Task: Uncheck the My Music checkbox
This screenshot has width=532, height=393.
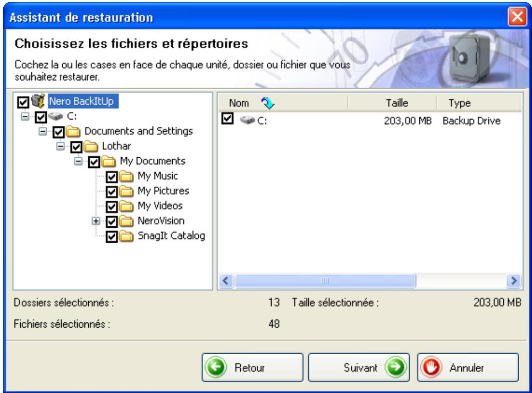Action: (112, 177)
